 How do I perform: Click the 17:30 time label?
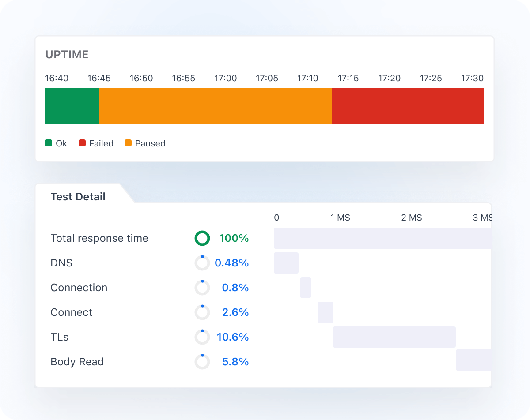(473, 78)
